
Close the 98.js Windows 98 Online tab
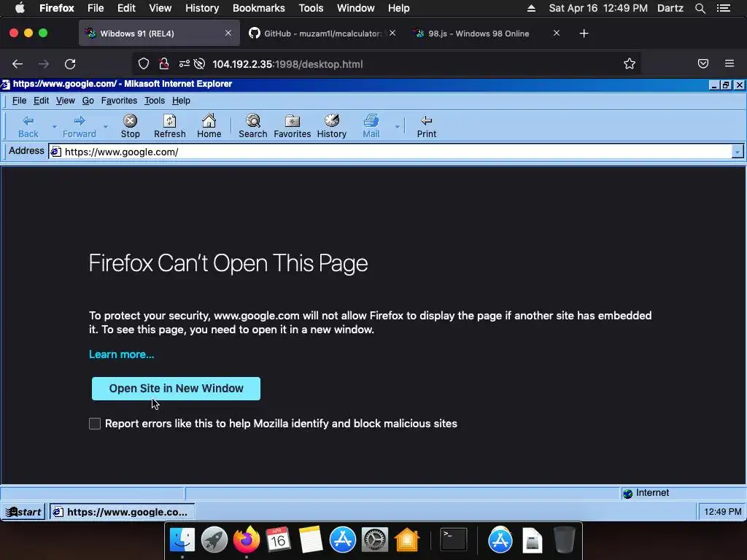pos(557,33)
